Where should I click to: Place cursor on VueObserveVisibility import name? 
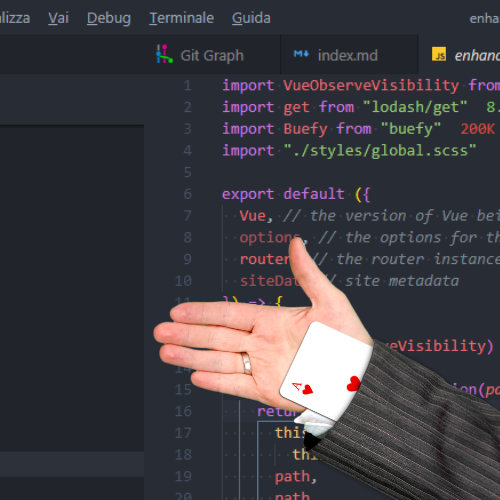(371, 85)
